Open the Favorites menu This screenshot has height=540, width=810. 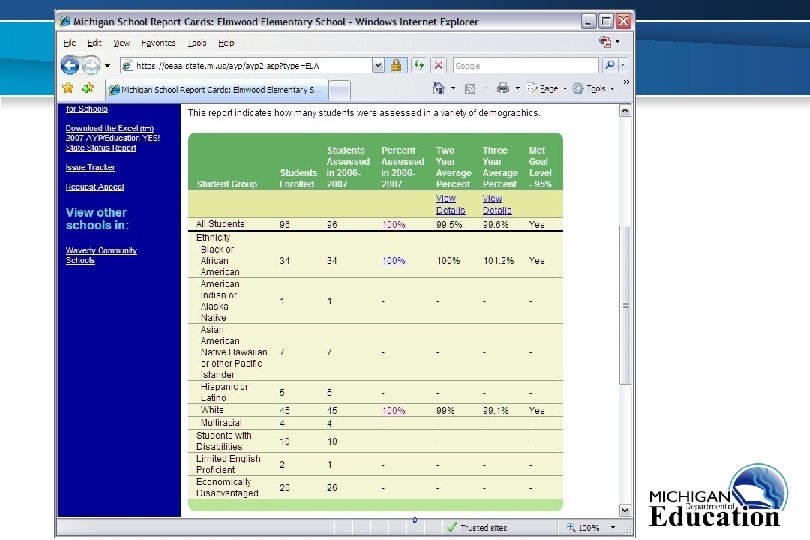click(x=158, y=43)
